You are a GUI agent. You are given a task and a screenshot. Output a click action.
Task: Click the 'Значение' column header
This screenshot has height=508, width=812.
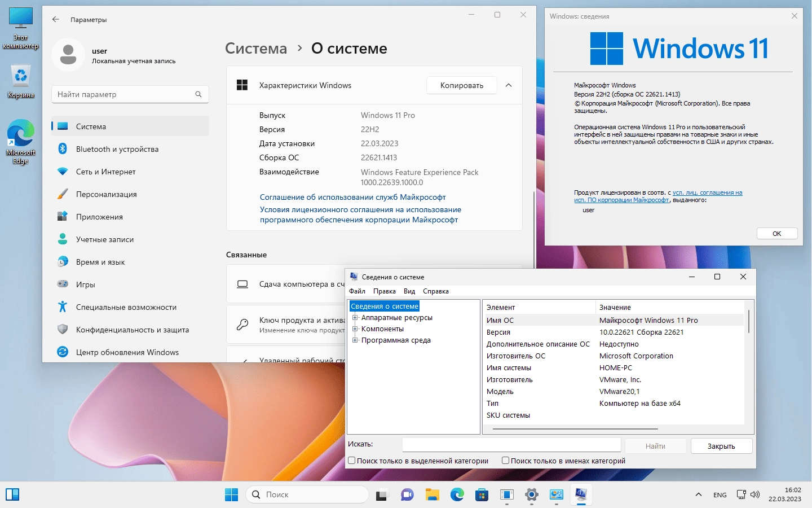670,307
